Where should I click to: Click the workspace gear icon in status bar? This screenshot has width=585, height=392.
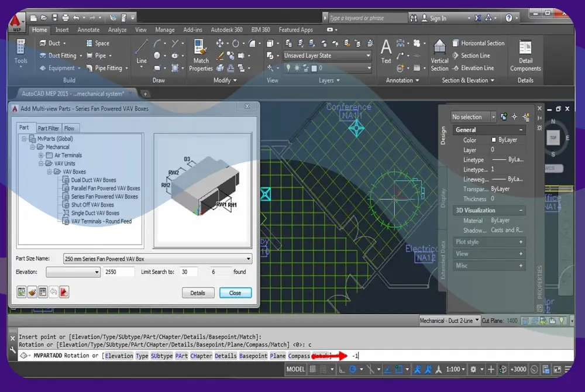pos(473,369)
